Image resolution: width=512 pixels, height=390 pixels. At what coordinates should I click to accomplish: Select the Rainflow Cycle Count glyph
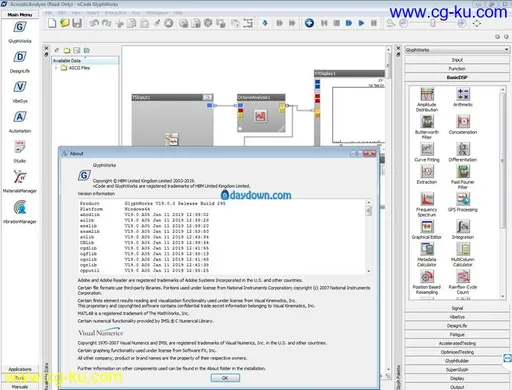click(463, 276)
